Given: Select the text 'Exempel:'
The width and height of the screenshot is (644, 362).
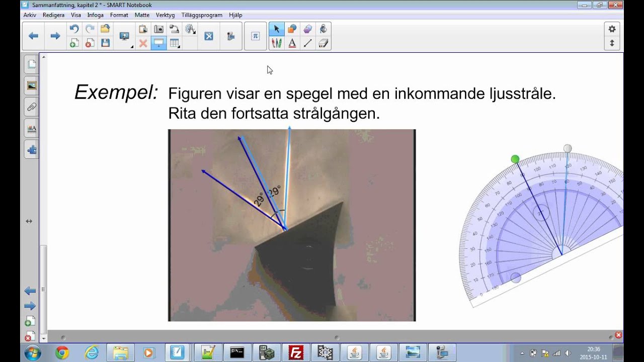Looking at the screenshot, I should 116,93.
